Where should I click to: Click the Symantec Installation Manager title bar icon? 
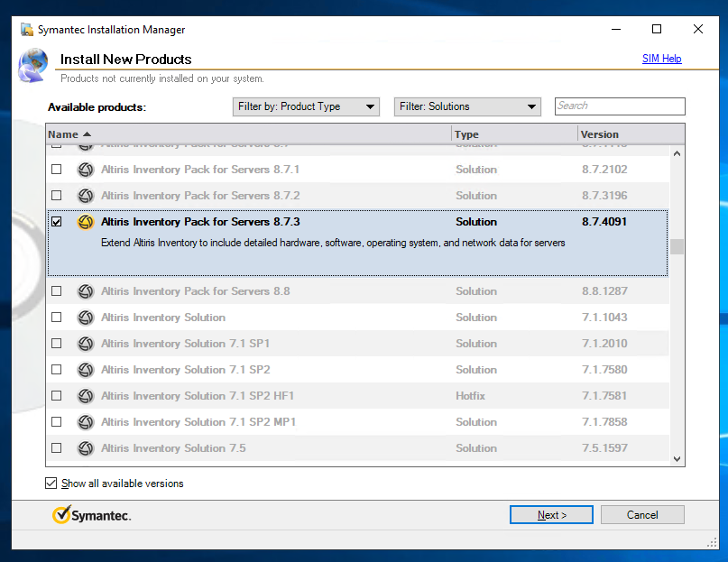pos(27,29)
